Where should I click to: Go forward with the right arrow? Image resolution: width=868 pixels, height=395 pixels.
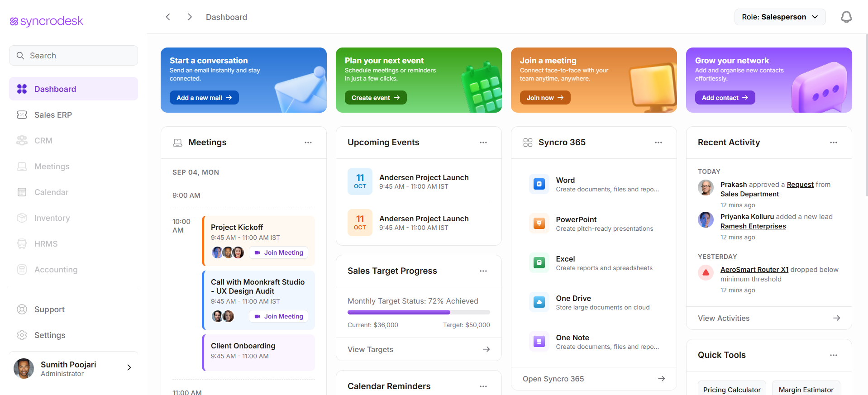tap(190, 17)
